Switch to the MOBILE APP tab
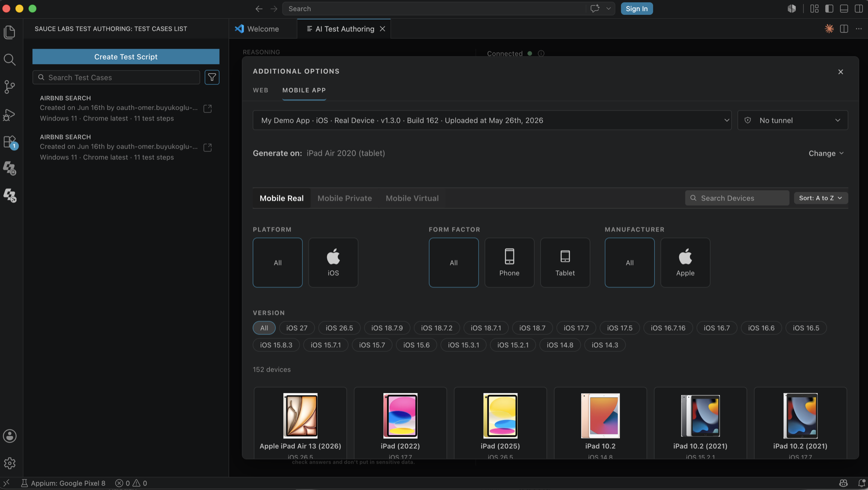Viewport: 868px width, 490px height. pos(304,90)
